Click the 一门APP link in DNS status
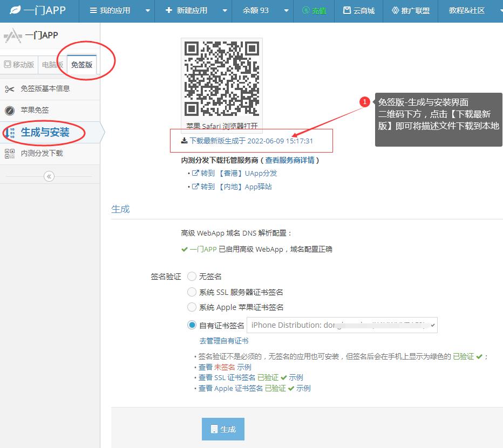The height and width of the screenshot is (448, 503). coord(203,249)
